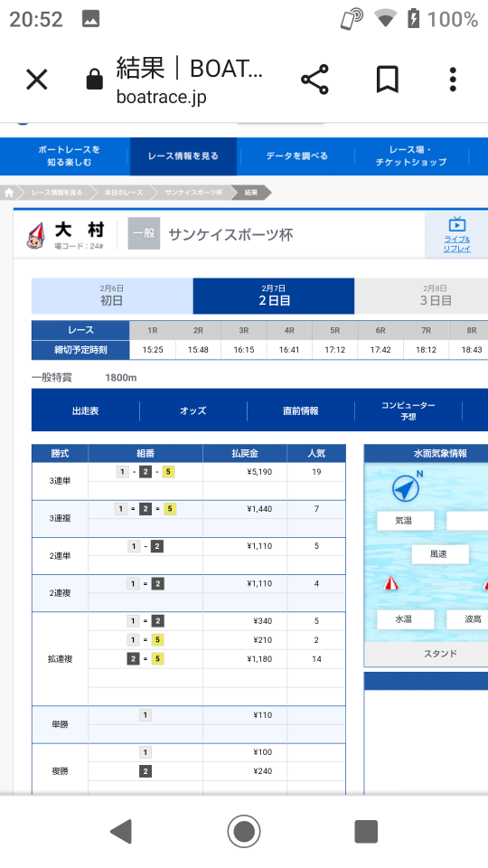The width and height of the screenshot is (488, 868).
Task: Open the オッズ section
Action: pyautogui.click(x=192, y=410)
